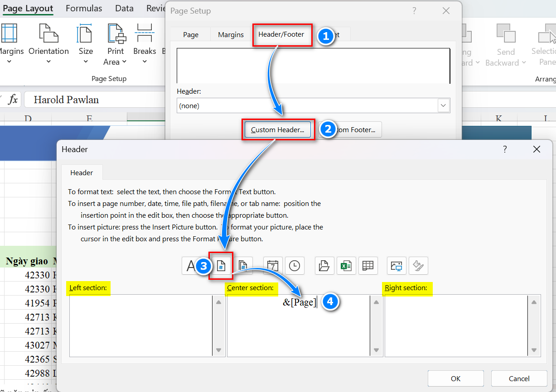Screen dimensions: 556x392
Task: Insert File Name with the Excel icon
Action: tap(346, 266)
